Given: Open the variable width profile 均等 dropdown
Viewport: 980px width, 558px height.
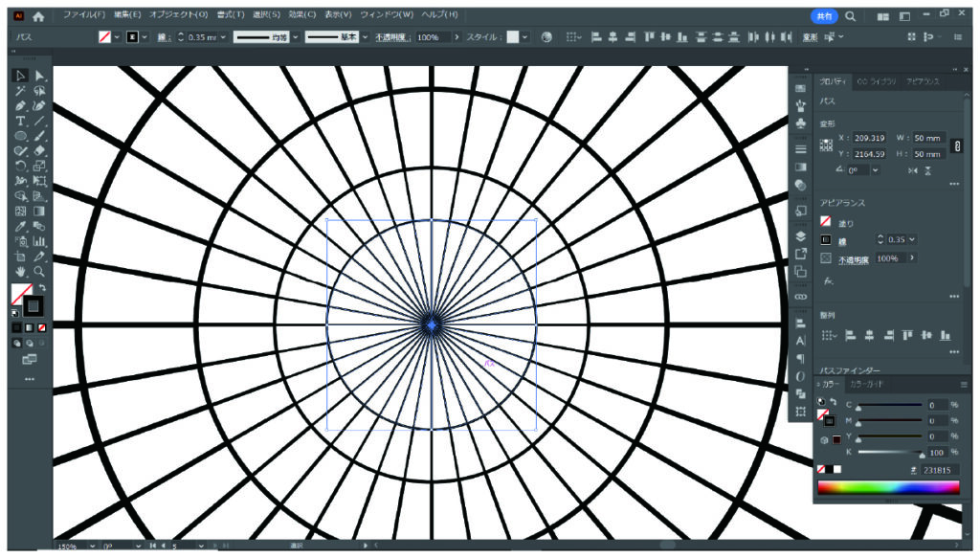Looking at the screenshot, I should click(x=296, y=37).
